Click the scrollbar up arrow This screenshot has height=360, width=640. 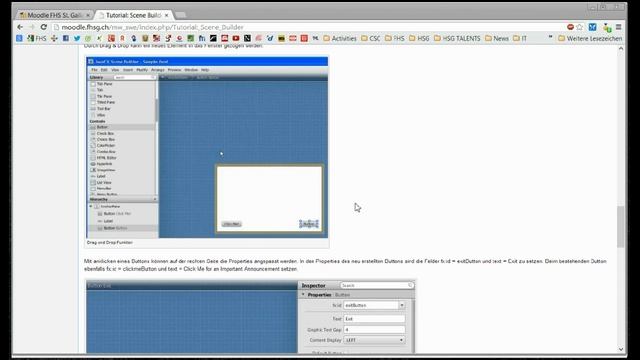[x=621, y=49]
